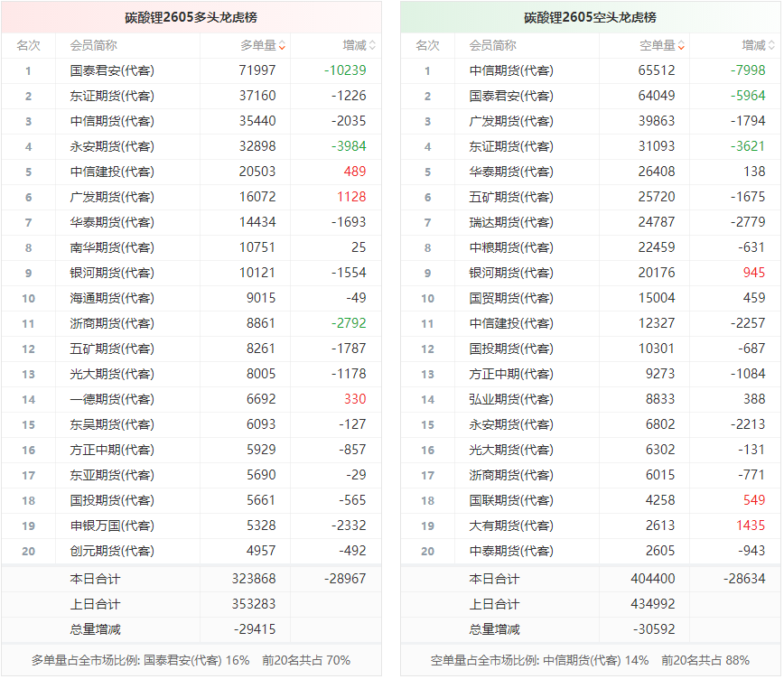Image resolution: width=784 pixels, height=679 pixels.
Task: Sort short table by 增减 arrows
Action: pyautogui.click(x=771, y=45)
